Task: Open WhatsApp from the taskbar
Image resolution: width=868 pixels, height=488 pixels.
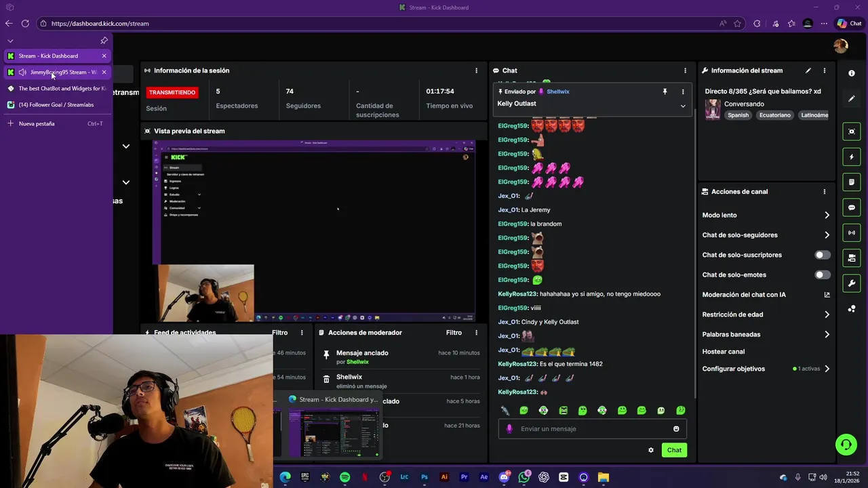Action: pyautogui.click(x=524, y=477)
